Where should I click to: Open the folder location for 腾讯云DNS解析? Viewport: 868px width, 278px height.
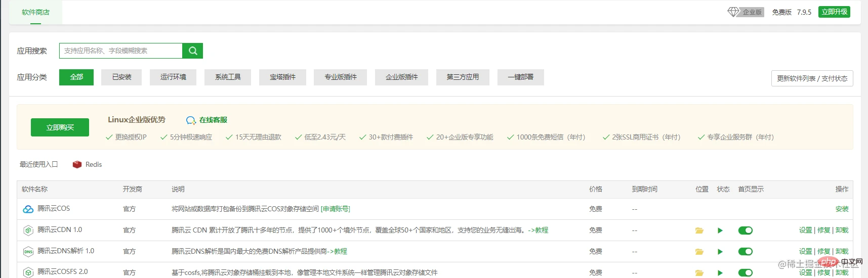[699, 252]
